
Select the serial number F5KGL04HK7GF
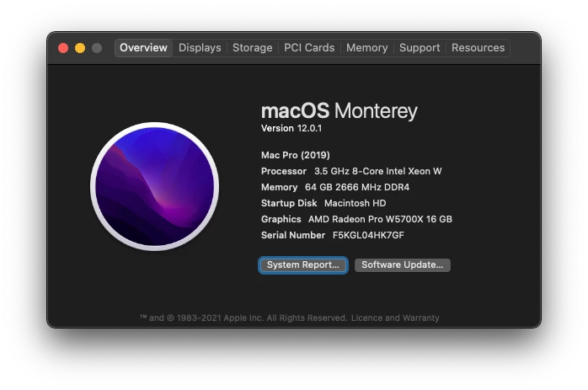coord(368,235)
